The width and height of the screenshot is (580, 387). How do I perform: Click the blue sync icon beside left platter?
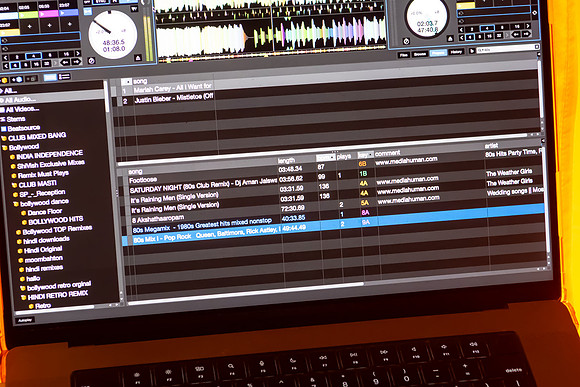87,11
